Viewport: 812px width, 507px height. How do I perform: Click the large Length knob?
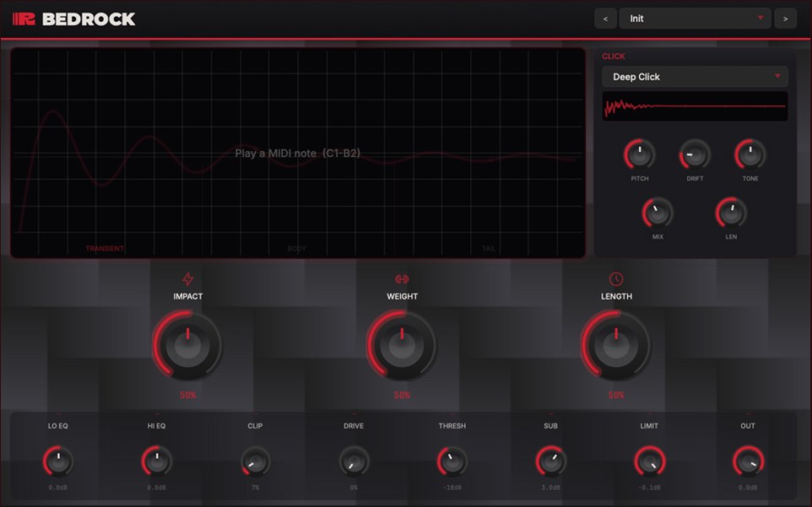point(616,345)
